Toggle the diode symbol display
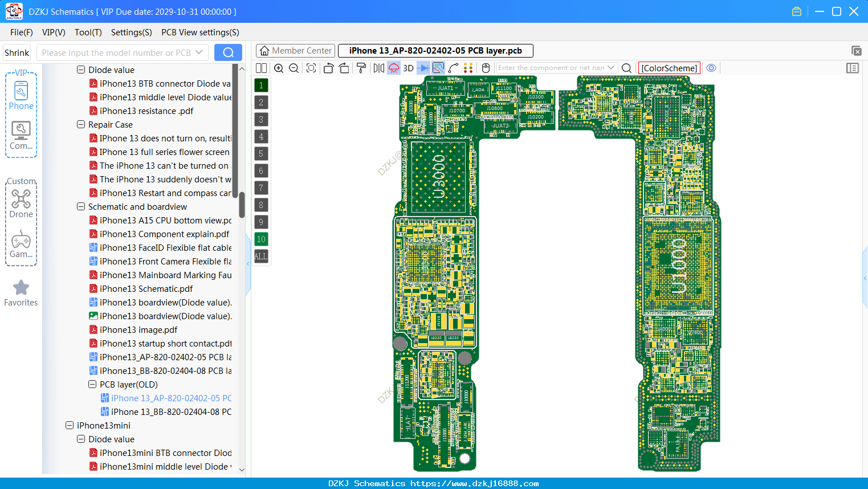The width and height of the screenshot is (868, 489). coord(423,68)
